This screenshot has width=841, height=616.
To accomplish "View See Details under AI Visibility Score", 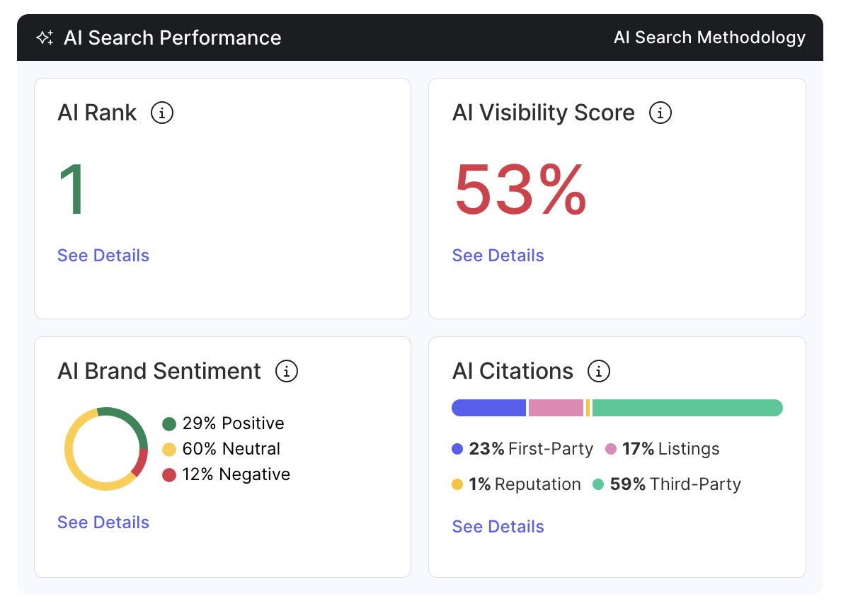I will tap(498, 256).
